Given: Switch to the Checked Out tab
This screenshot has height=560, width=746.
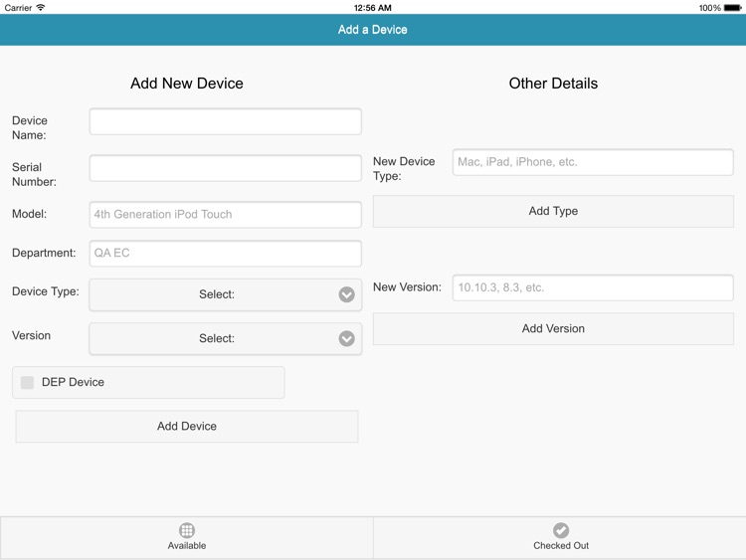Looking at the screenshot, I should (x=560, y=538).
